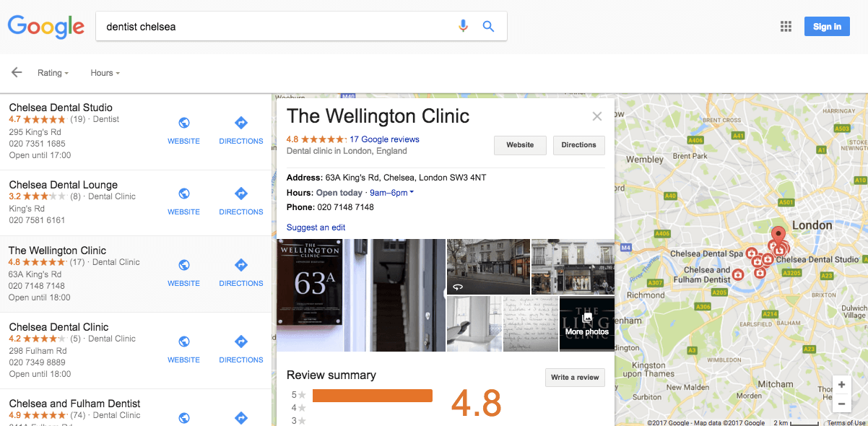Expand the Hours filter dropdown

[105, 73]
